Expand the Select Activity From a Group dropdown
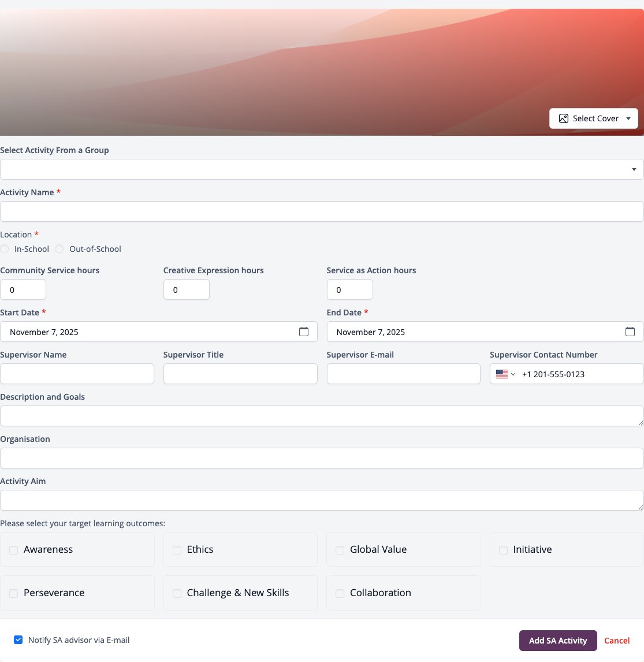The height and width of the screenshot is (662, 644). click(x=322, y=169)
